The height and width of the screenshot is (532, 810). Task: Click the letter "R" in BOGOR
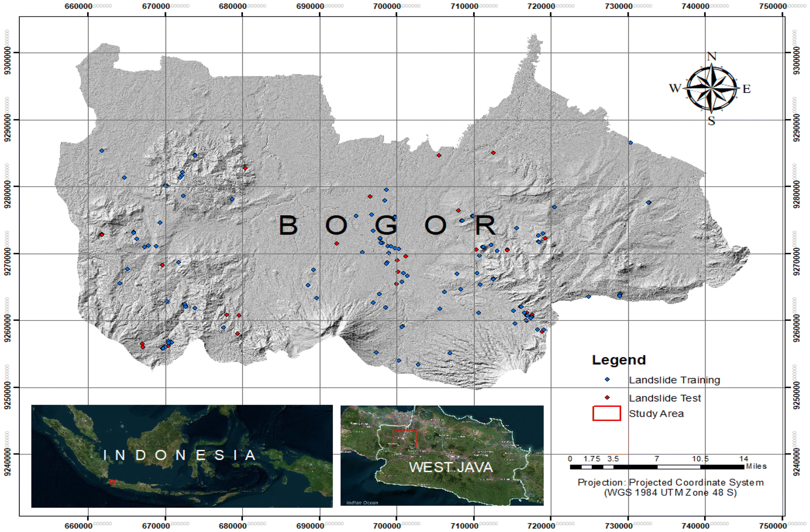(x=485, y=225)
